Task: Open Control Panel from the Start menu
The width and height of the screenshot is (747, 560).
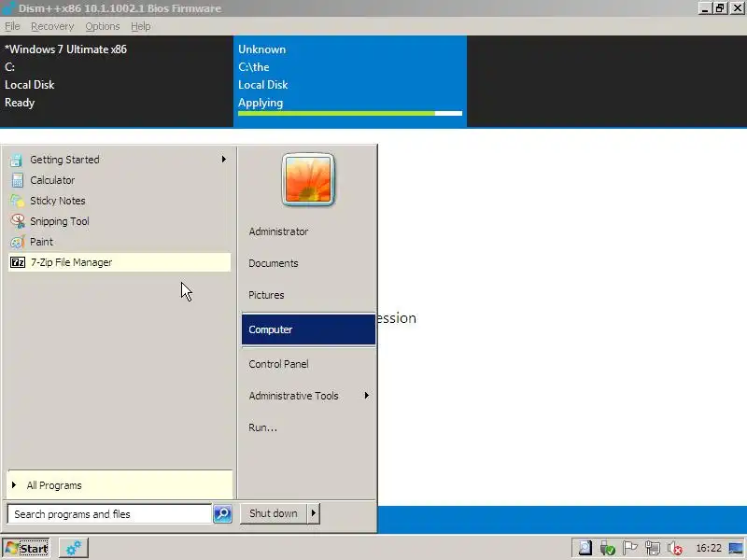Action: pyautogui.click(x=308, y=364)
